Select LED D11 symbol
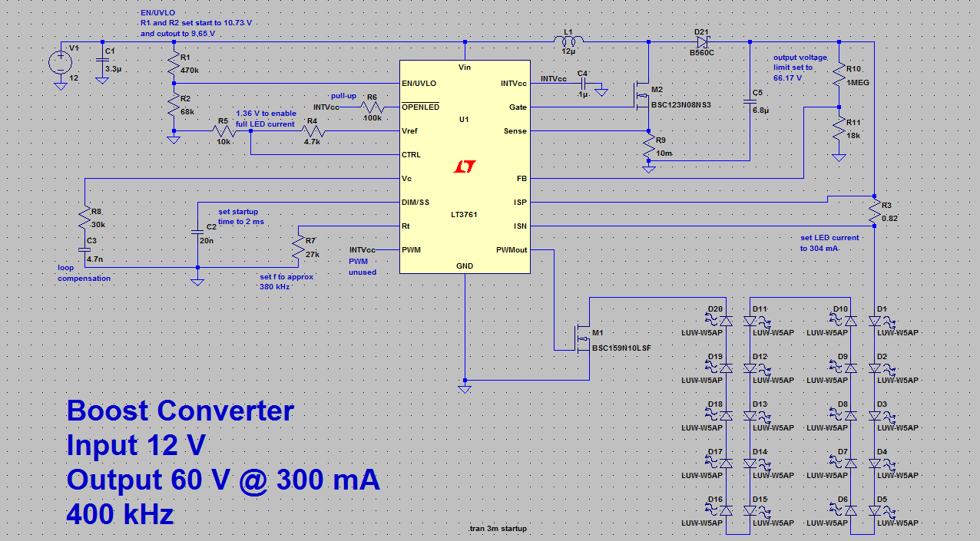The width and height of the screenshot is (980, 541). pos(750,322)
